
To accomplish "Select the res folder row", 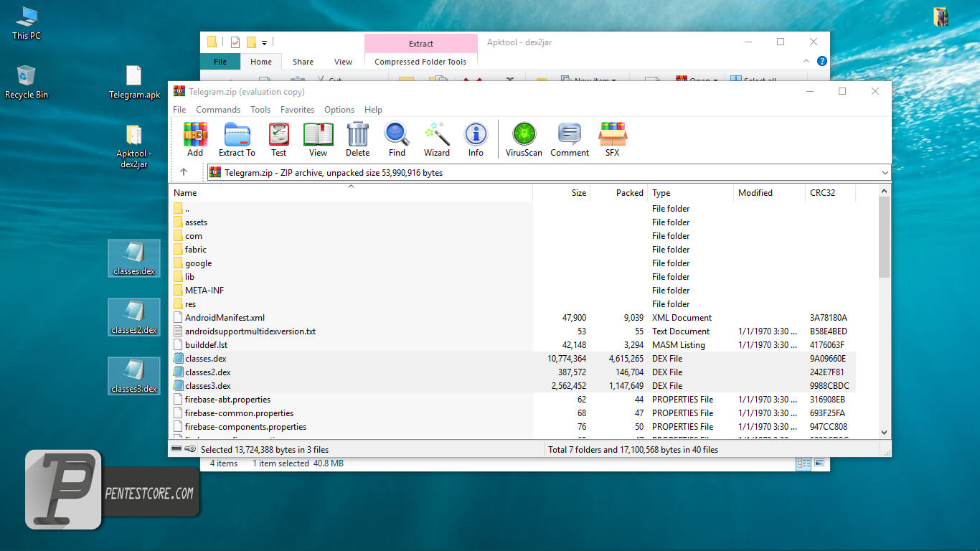I will click(x=512, y=304).
